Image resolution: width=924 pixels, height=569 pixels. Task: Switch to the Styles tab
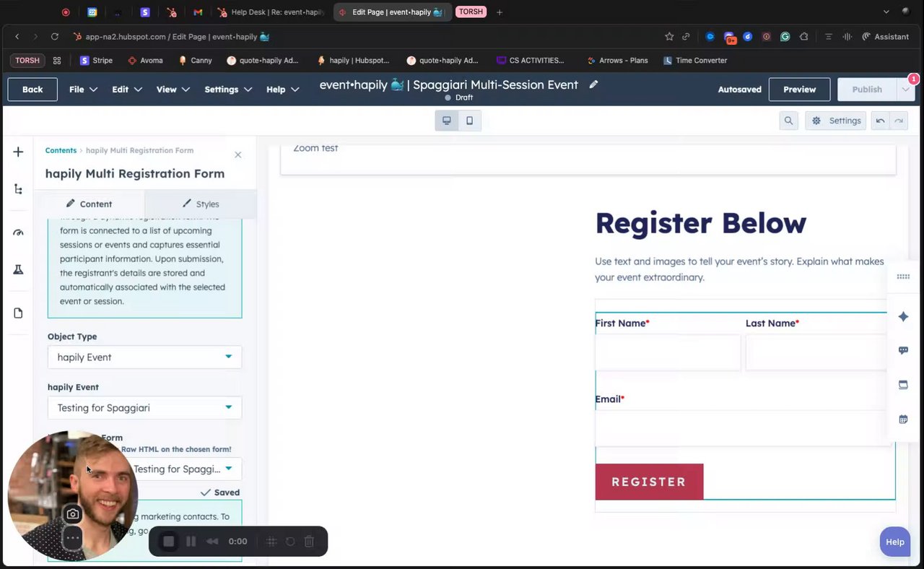click(201, 204)
